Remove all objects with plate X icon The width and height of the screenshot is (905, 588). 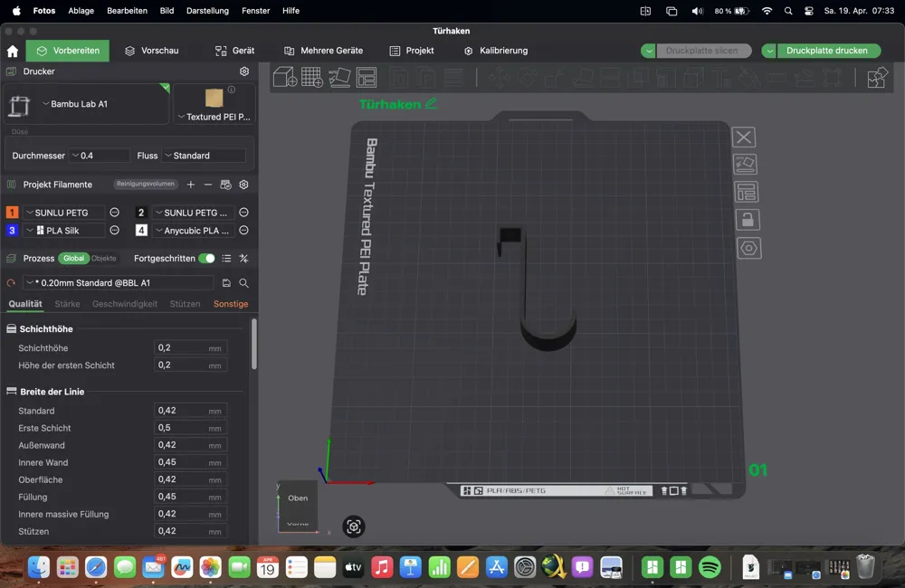[x=744, y=138]
